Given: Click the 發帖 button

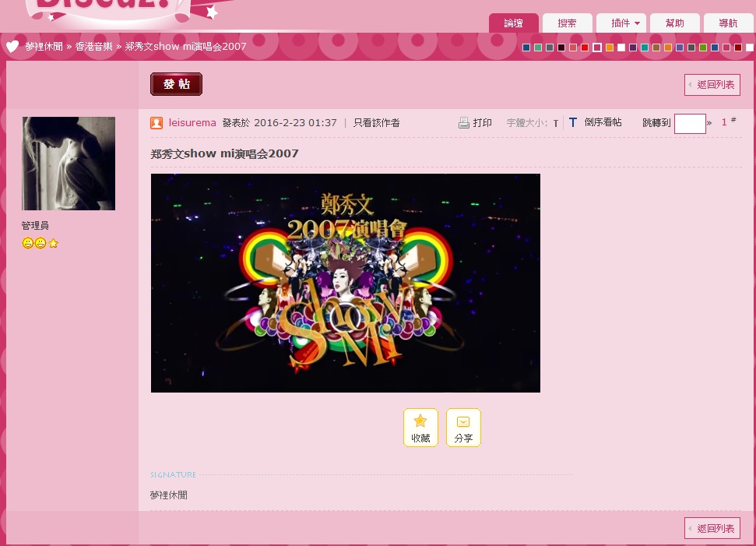Looking at the screenshot, I should click(177, 84).
